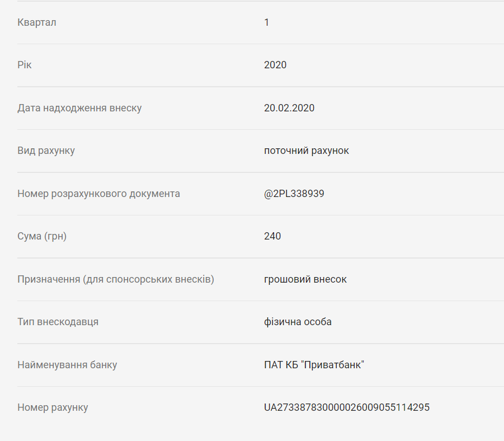Select the amount value 240
Image resolution: width=504 pixels, height=441 pixels.
[272, 236]
